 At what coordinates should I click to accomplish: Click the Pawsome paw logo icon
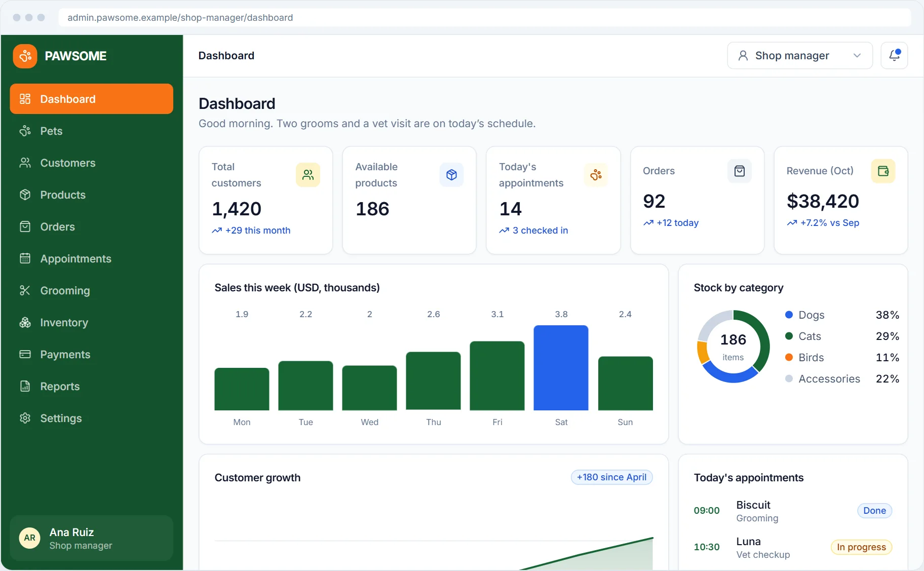coord(25,56)
